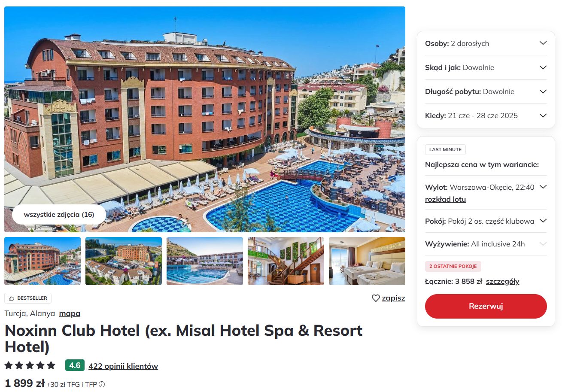Select the wooden staircase lobby thumbnail
This screenshot has width=562, height=392.
click(286, 261)
